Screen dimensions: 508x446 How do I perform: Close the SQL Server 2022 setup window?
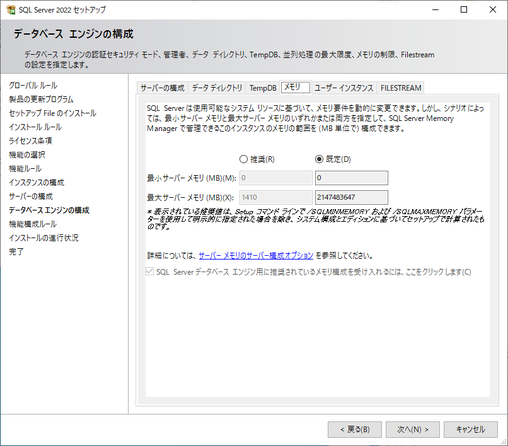pyautogui.click(x=493, y=10)
